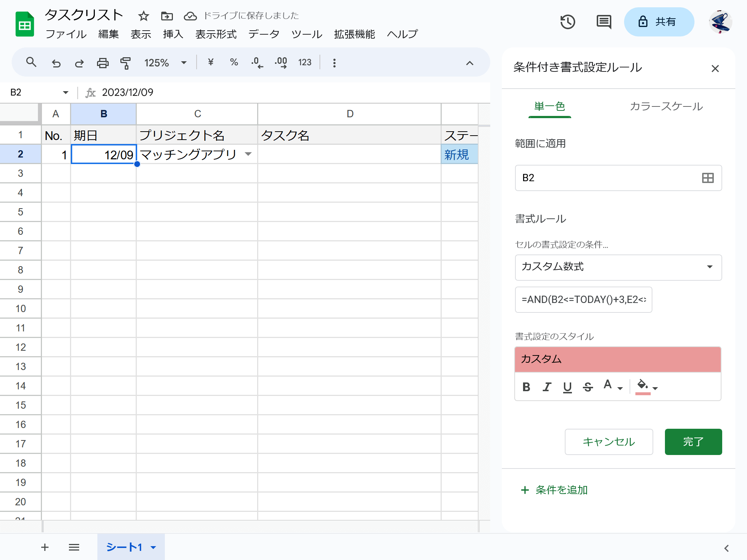Image resolution: width=747 pixels, height=560 pixels.
Task: Open the 編集 menu
Action: (108, 34)
